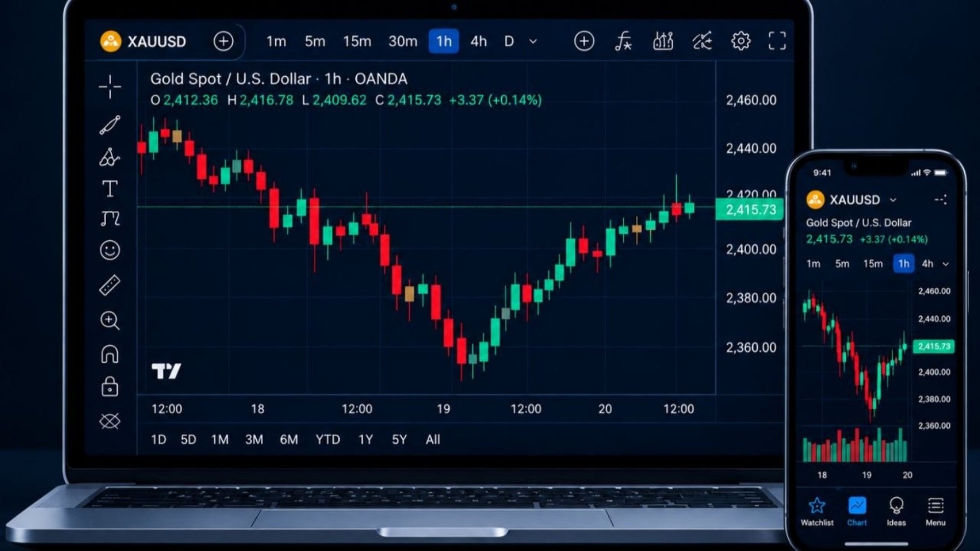This screenshot has width=980, height=551.
Task: Expand the more timeframes chevron on laptop
Action: pos(533,41)
